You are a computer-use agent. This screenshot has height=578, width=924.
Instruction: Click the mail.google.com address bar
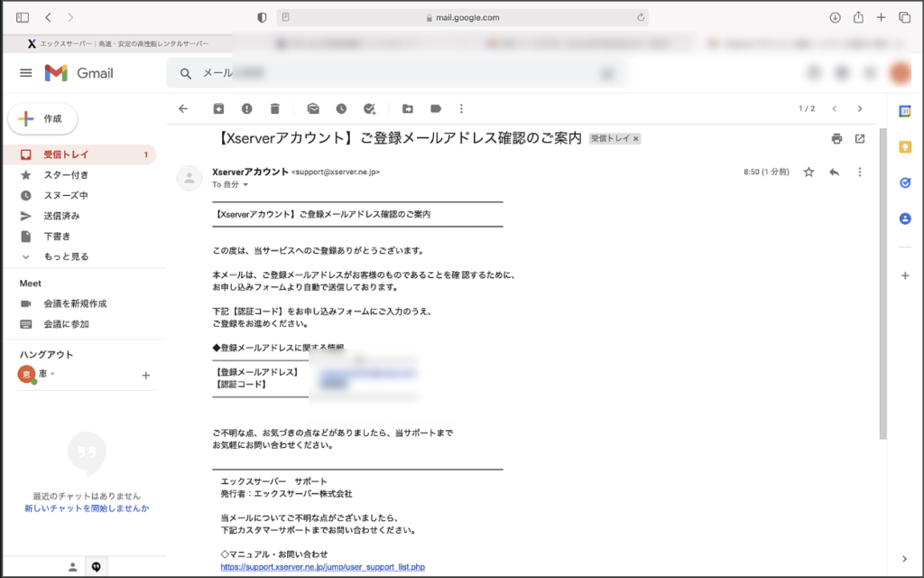463,18
